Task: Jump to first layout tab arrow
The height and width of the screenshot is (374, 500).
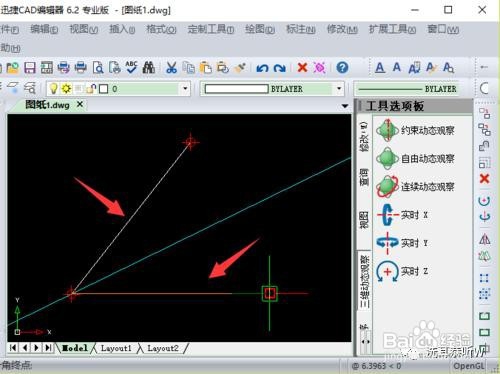Action: tap(13, 348)
